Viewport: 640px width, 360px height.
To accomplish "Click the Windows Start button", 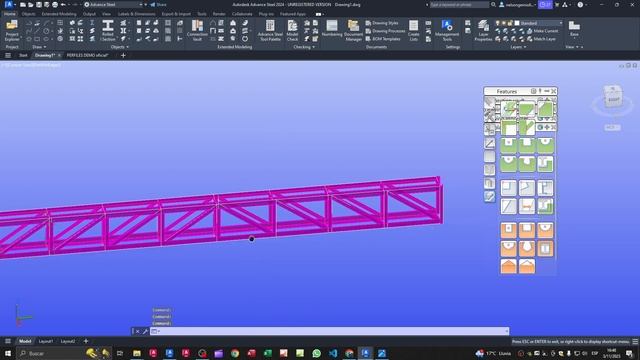I will (x=8, y=353).
